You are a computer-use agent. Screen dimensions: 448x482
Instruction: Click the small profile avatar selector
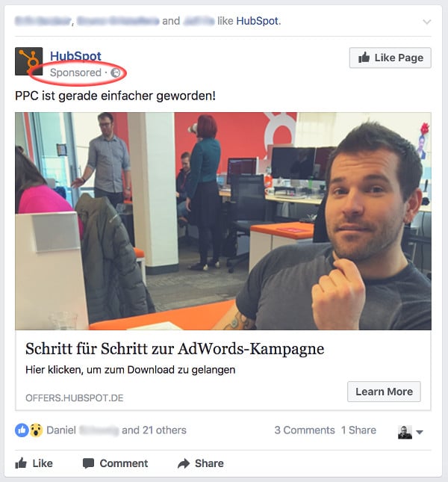point(405,432)
